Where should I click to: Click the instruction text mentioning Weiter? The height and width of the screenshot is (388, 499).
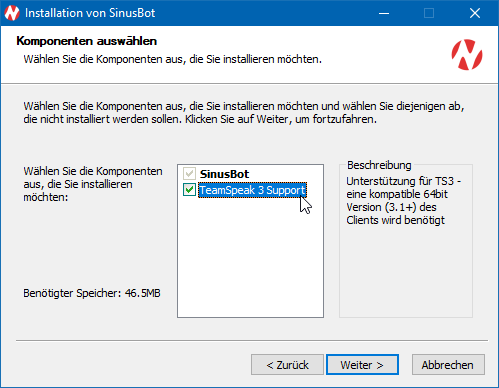(x=244, y=113)
